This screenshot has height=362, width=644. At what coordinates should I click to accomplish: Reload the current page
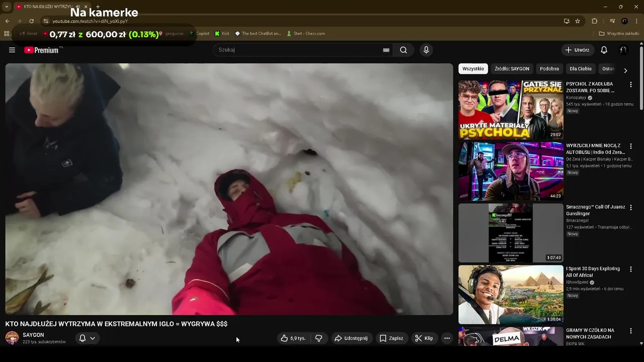pos(31,21)
